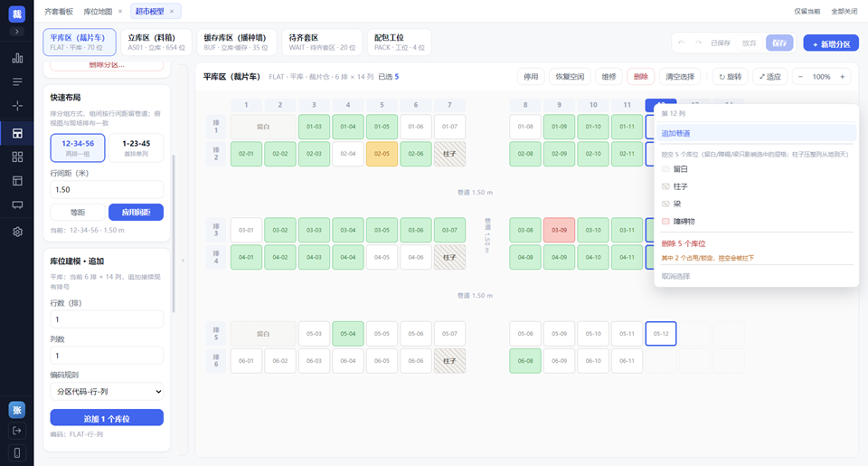868x466 pixels.
Task: Choose 留白 in the context menu
Action: click(757, 169)
